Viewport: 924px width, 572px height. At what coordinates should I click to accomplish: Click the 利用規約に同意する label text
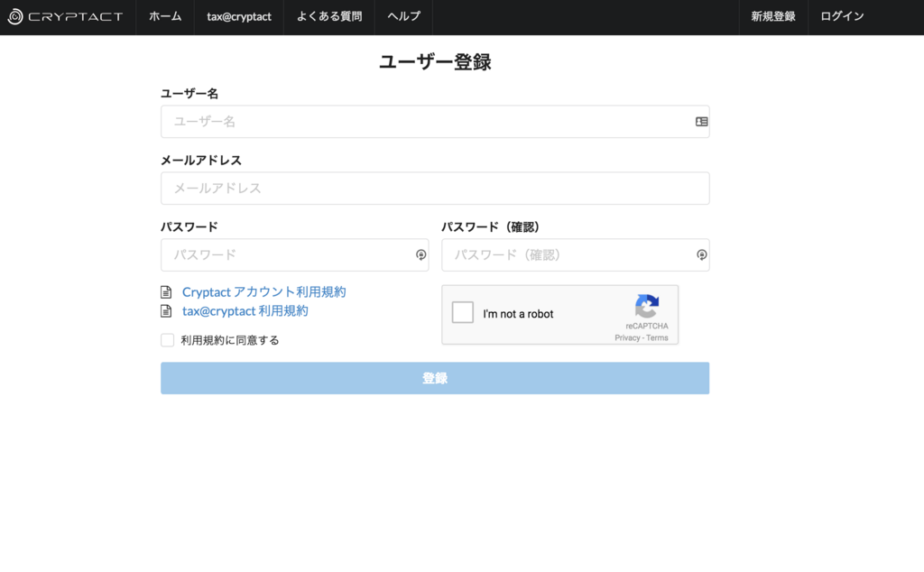[x=230, y=340]
